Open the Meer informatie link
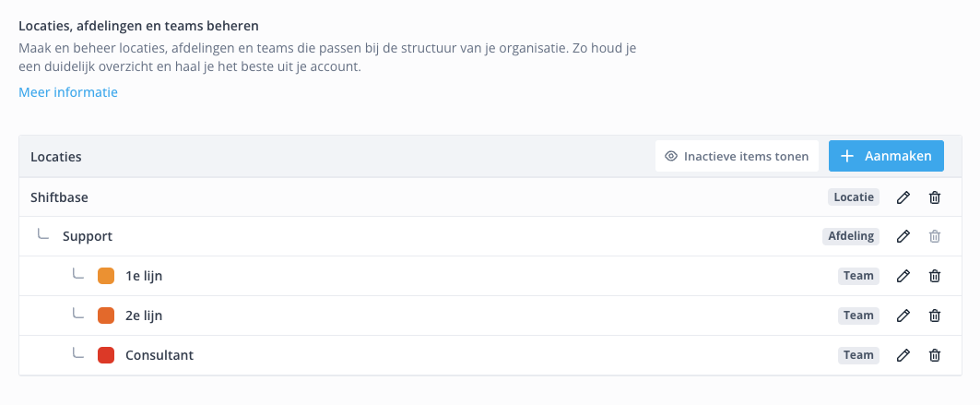The image size is (980, 405). click(68, 92)
